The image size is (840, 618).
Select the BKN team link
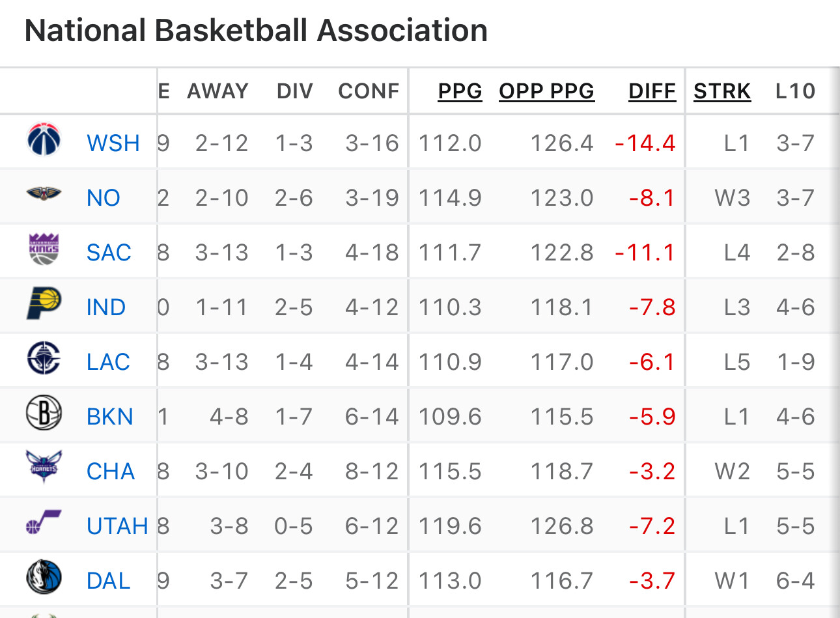[110, 417]
